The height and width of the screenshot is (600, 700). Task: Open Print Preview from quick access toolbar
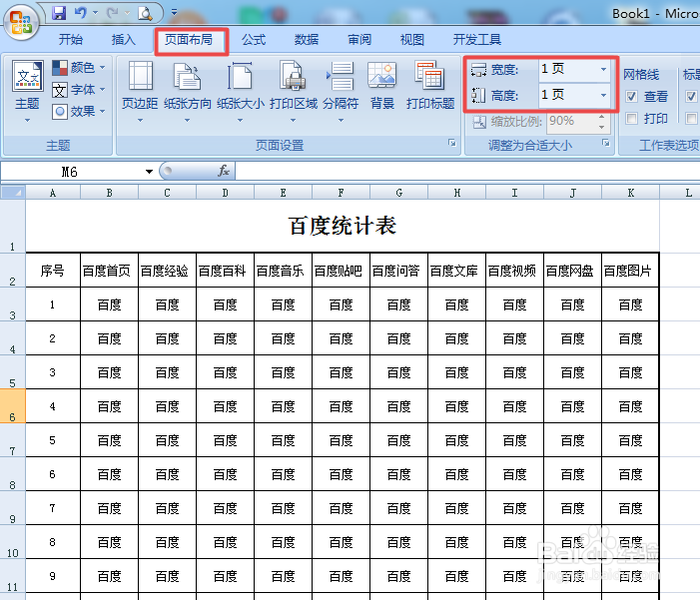coord(145,13)
